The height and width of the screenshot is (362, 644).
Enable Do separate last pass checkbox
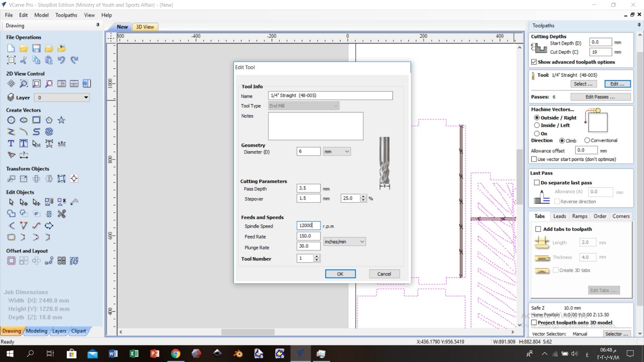[x=537, y=183]
